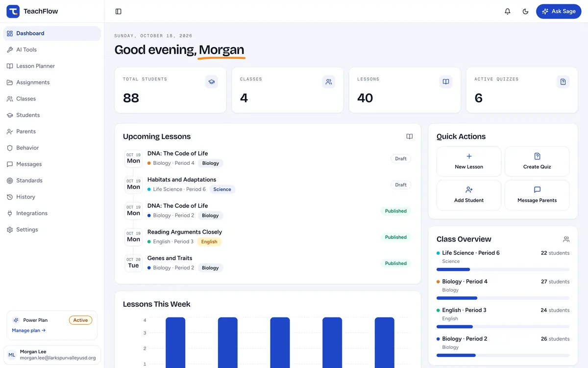
Task: Click Lessons This Week heading
Action: (x=157, y=304)
